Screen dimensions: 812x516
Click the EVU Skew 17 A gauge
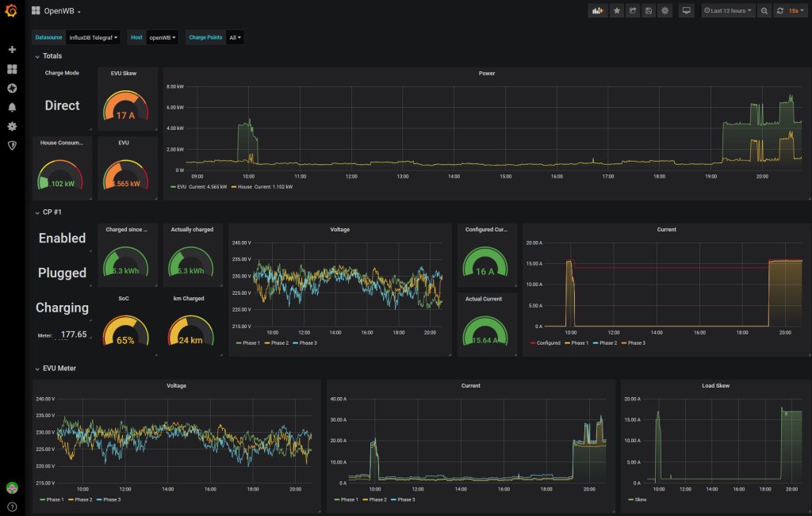tap(125, 106)
